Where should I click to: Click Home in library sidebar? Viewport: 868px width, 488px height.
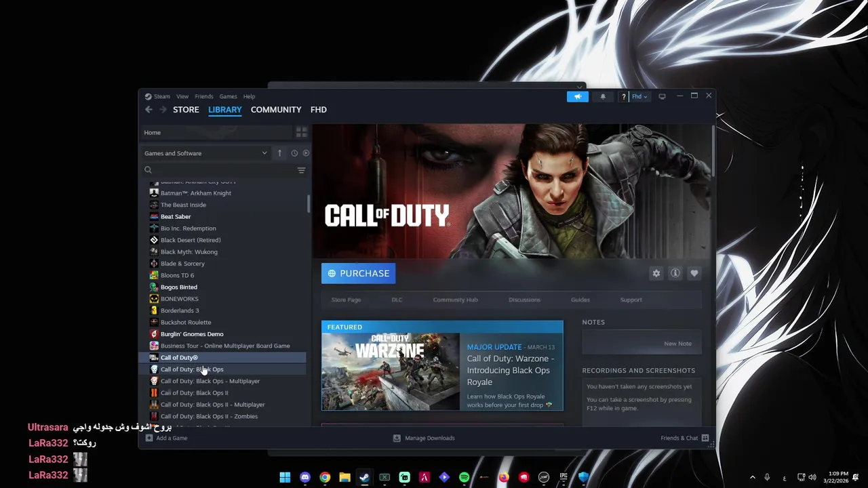pos(216,132)
